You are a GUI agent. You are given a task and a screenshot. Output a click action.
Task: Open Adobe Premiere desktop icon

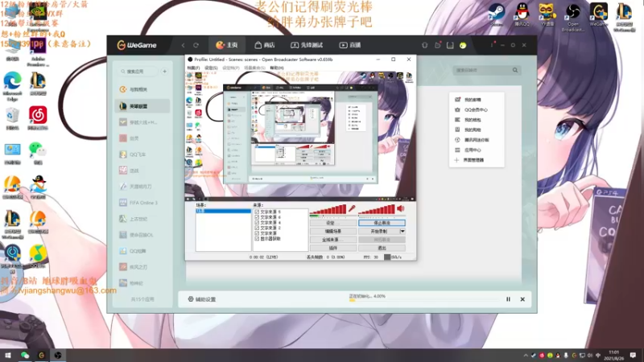pyautogui.click(x=38, y=52)
